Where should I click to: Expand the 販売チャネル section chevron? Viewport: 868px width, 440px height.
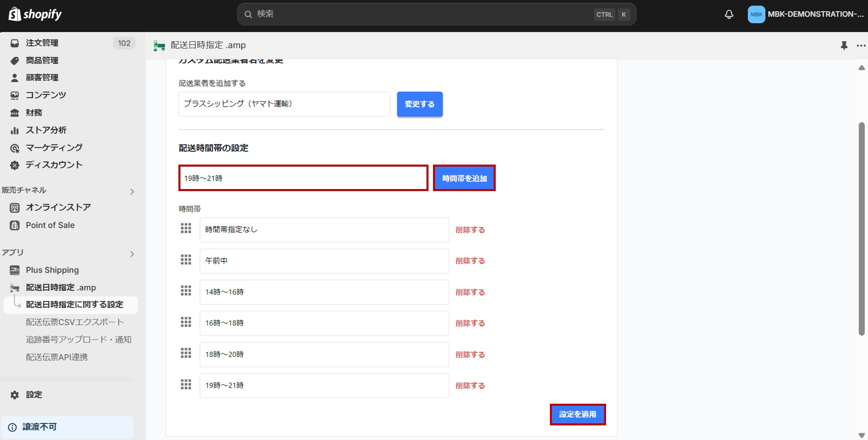[132, 191]
